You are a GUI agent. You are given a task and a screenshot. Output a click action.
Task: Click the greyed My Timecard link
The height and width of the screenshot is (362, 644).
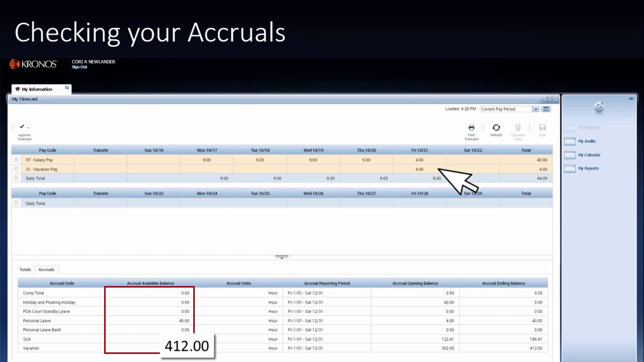(589, 128)
